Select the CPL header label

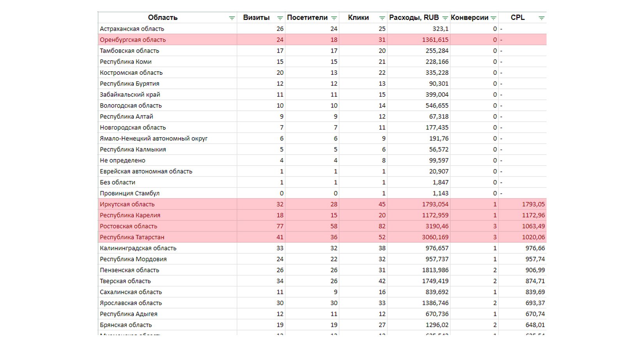click(x=517, y=18)
